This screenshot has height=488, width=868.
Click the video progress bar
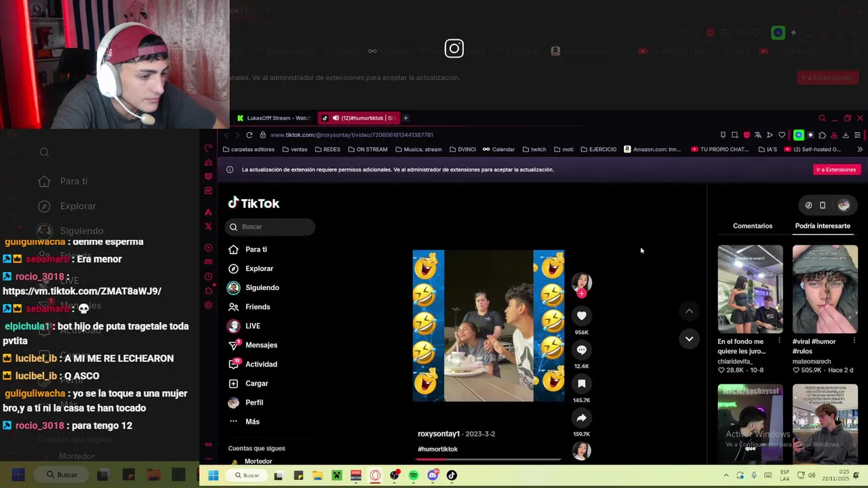coord(488,459)
